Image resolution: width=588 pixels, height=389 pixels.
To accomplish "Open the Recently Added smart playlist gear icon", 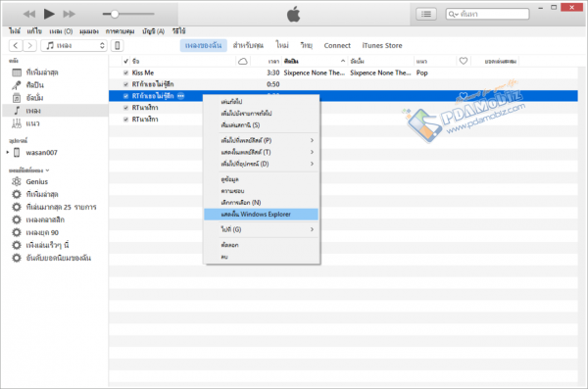I will [x=17, y=194].
